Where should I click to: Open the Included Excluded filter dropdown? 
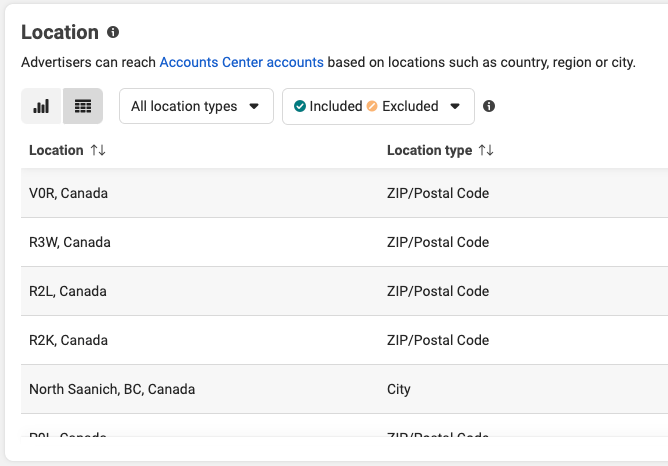455,106
